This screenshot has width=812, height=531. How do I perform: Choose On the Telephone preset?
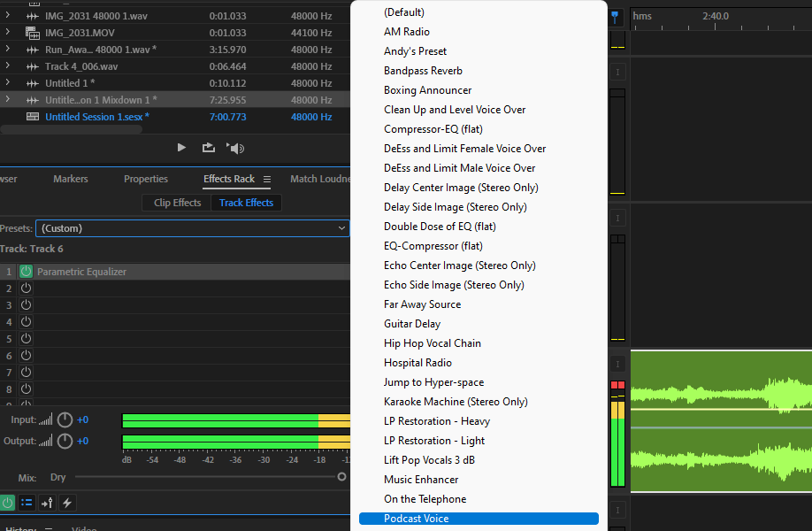425,499
